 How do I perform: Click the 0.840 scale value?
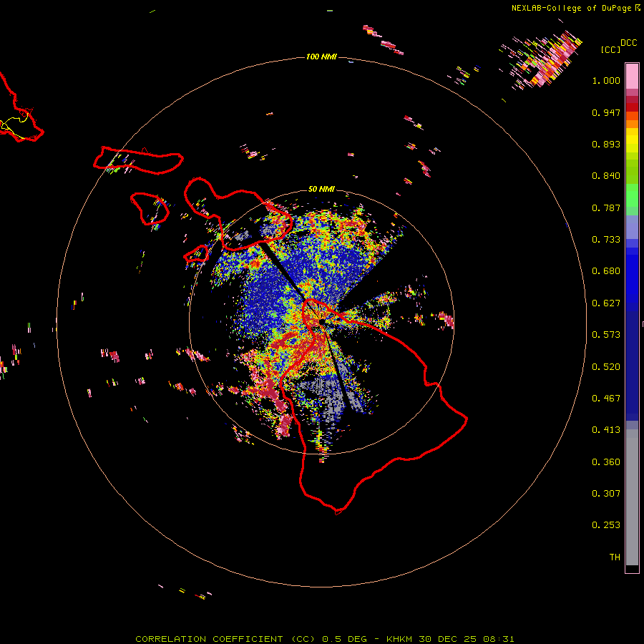coord(606,176)
